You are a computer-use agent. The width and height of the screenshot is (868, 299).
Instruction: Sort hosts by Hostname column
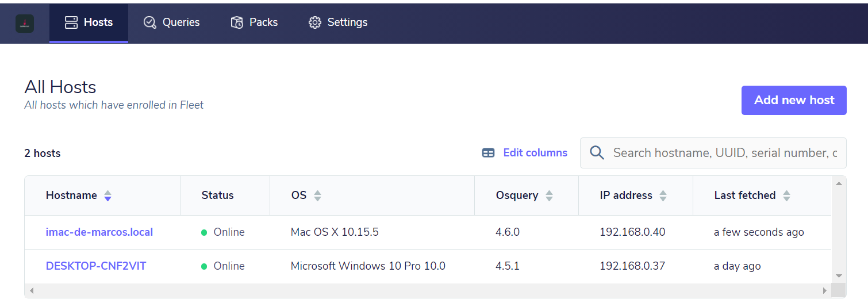click(x=107, y=196)
